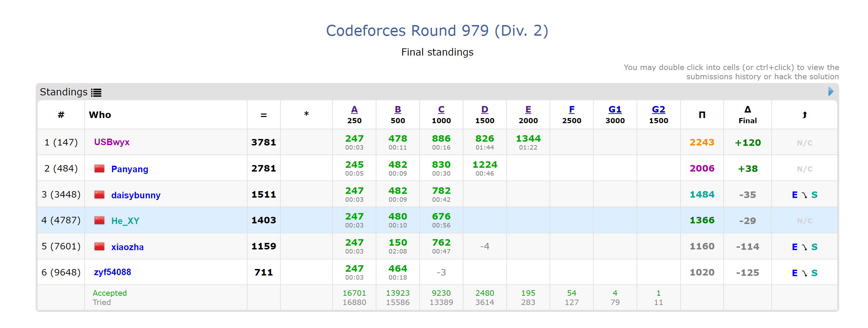The width and height of the screenshot is (868, 328).
Task: Click xiaozha's total 1159
Action: tap(264, 246)
